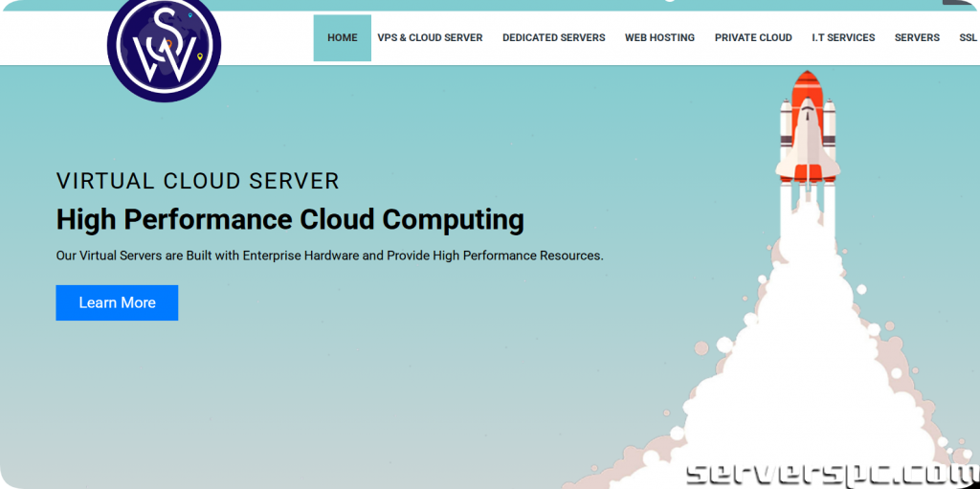Click the serverspc.com watermark
Image resolution: width=980 pixels, height=489 pixels.
coord(831,472)
